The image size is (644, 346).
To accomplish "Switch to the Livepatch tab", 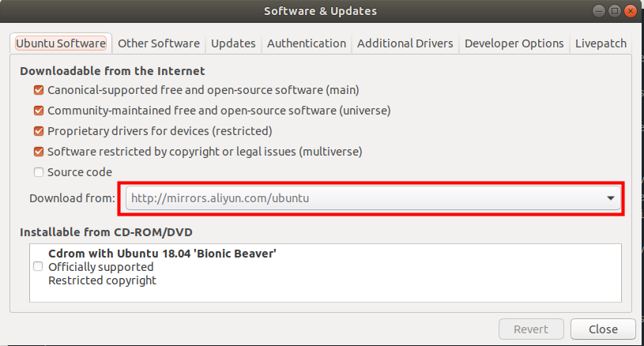I will (601, 43).
